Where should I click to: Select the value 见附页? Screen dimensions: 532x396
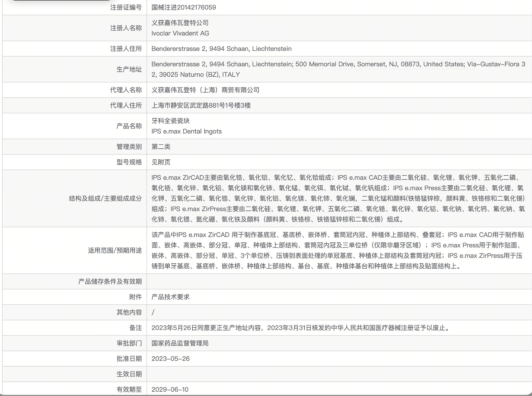point(161,162)
